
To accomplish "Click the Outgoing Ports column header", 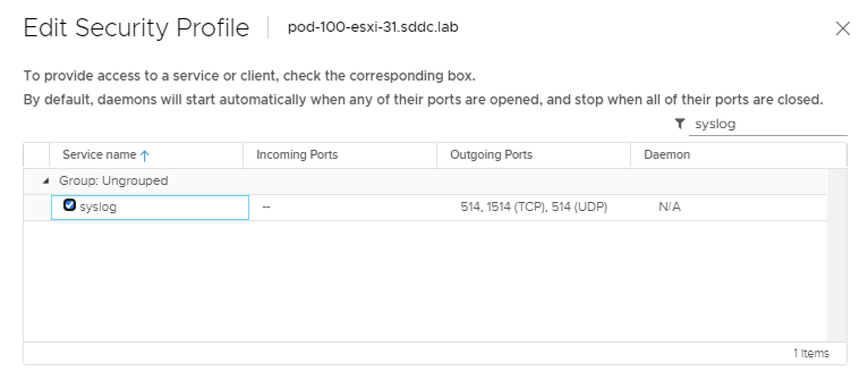I will click(491, 155).
